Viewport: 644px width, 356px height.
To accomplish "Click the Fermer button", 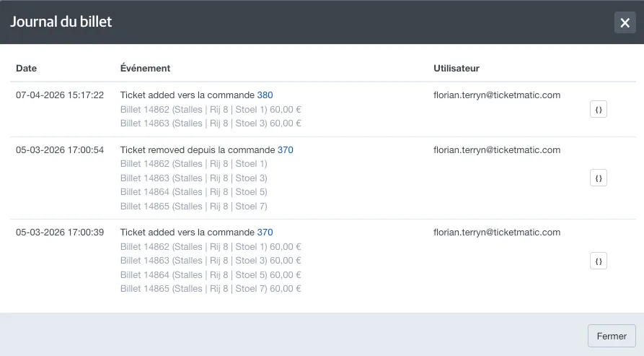I will [612, 336].
